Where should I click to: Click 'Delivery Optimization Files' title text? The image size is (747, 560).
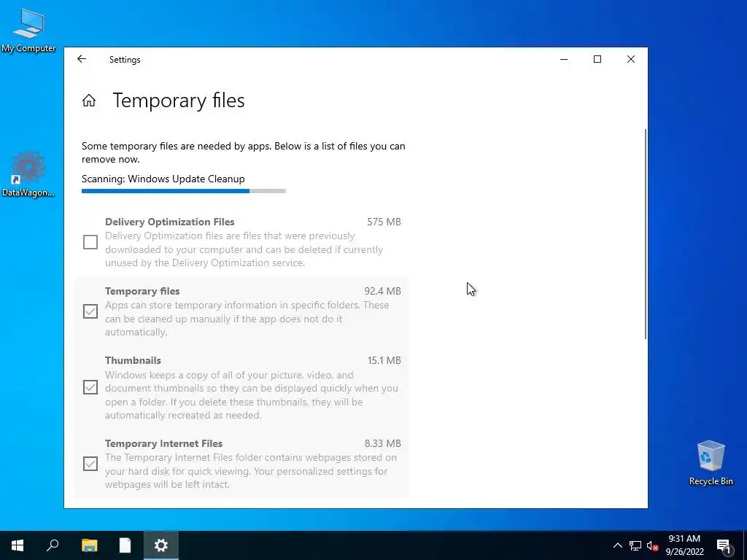tap(169, 222)
